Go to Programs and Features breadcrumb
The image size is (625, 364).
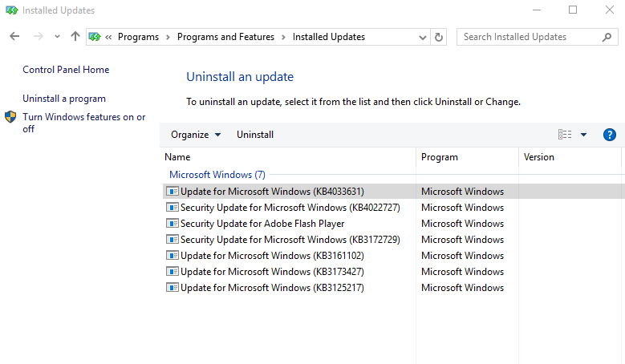(225, 37)
